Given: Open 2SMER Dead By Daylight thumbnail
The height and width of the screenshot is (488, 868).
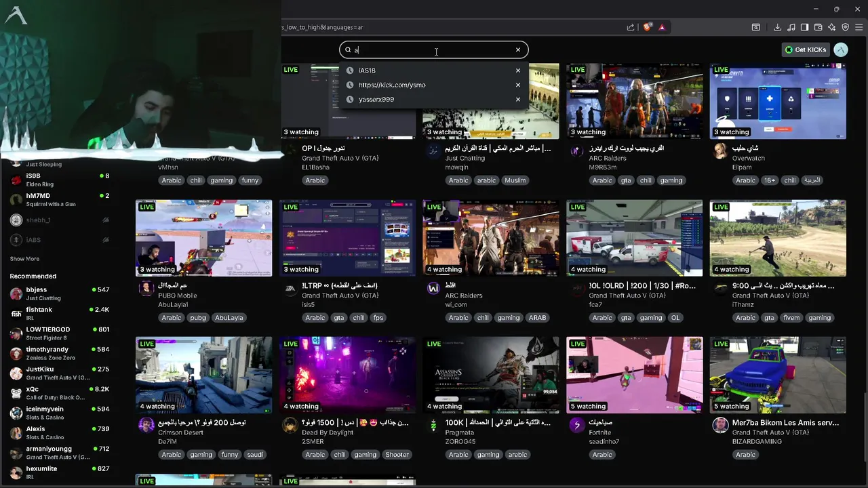Looking at the screenshot, I should (x=347, y=375).
